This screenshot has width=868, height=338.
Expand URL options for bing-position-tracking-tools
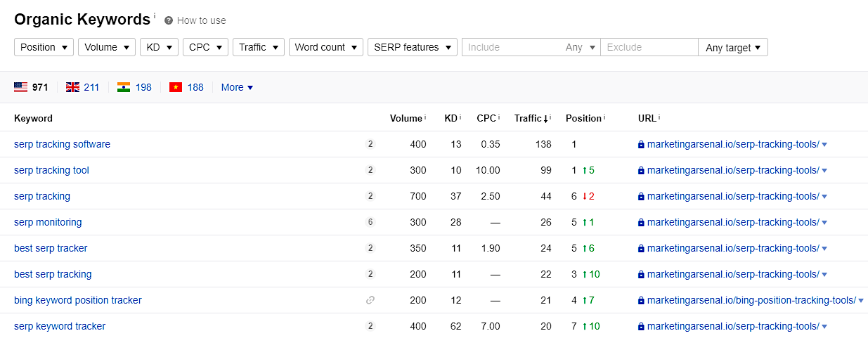[861, 300]
